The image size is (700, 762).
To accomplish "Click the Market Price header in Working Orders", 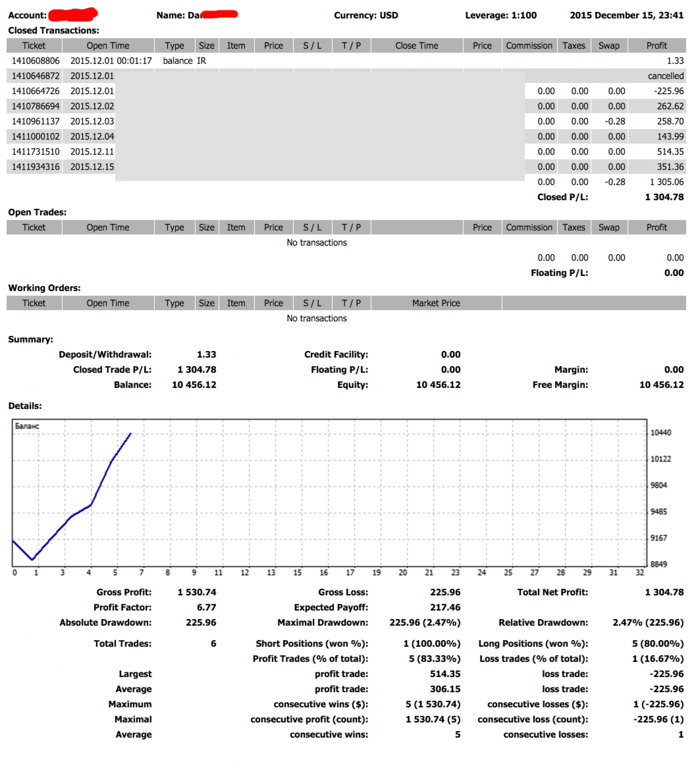I will [x=436, y=303].
